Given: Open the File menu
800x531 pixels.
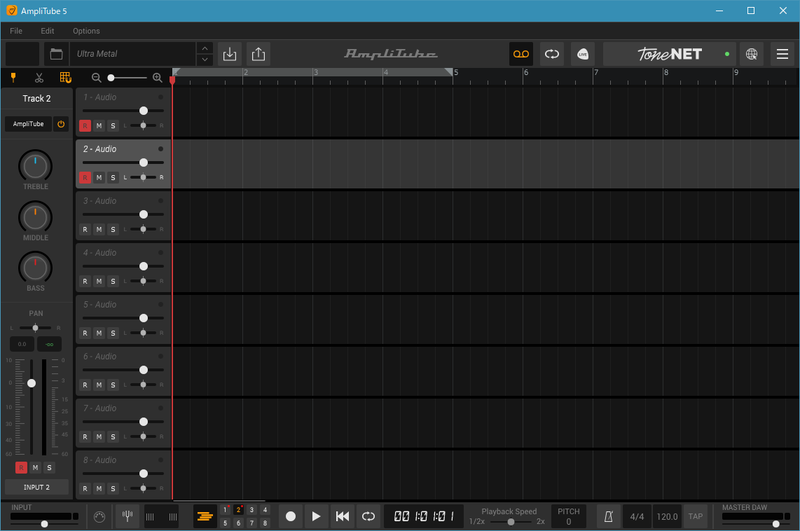Looking at the screenshot, I should pyautogui.click(x=16, y=31).
